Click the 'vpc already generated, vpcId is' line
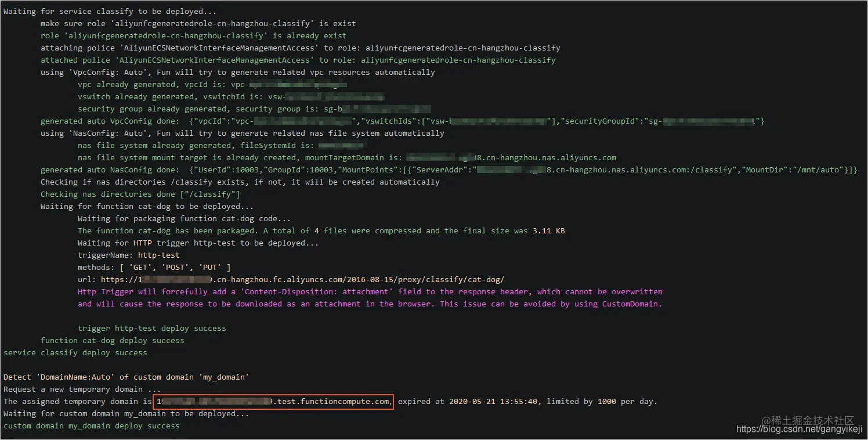Viewport: 868px width, 440px height. (x=212, y=85)
